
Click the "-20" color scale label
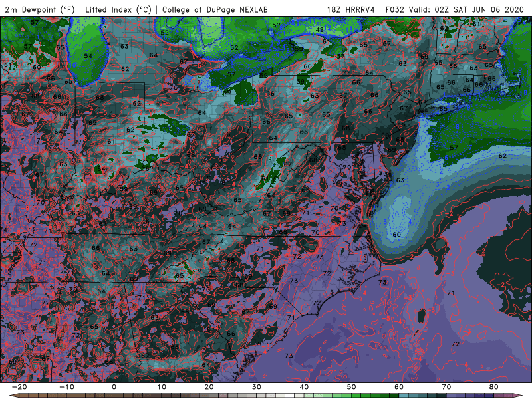(x=19, y=387)
